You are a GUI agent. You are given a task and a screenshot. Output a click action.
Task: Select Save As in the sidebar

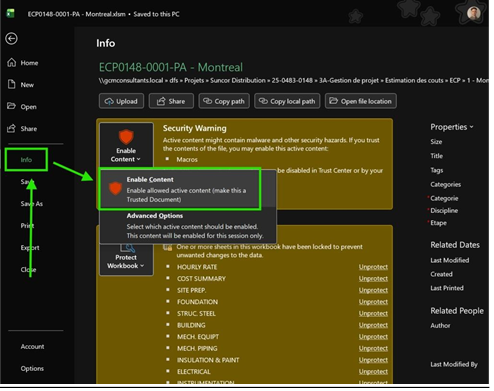pos(32,205)
